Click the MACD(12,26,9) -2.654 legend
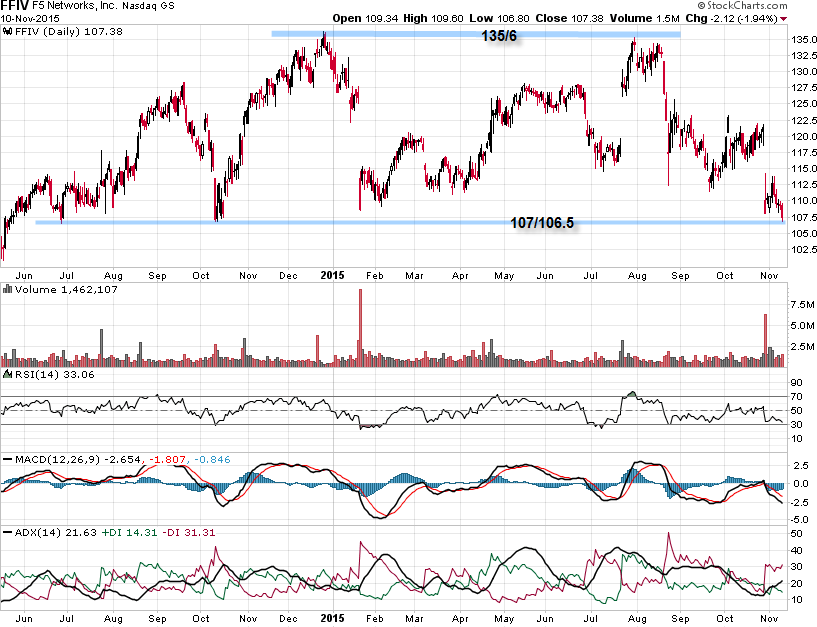 point(78,459)
